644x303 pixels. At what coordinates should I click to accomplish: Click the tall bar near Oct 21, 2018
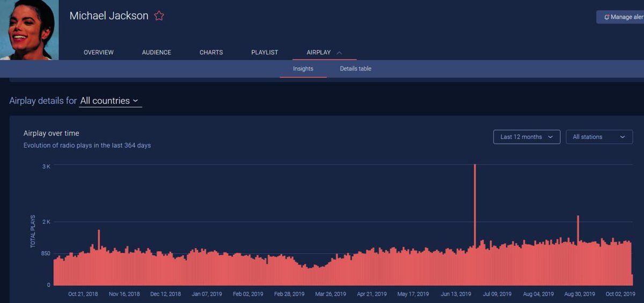point(99,257)
